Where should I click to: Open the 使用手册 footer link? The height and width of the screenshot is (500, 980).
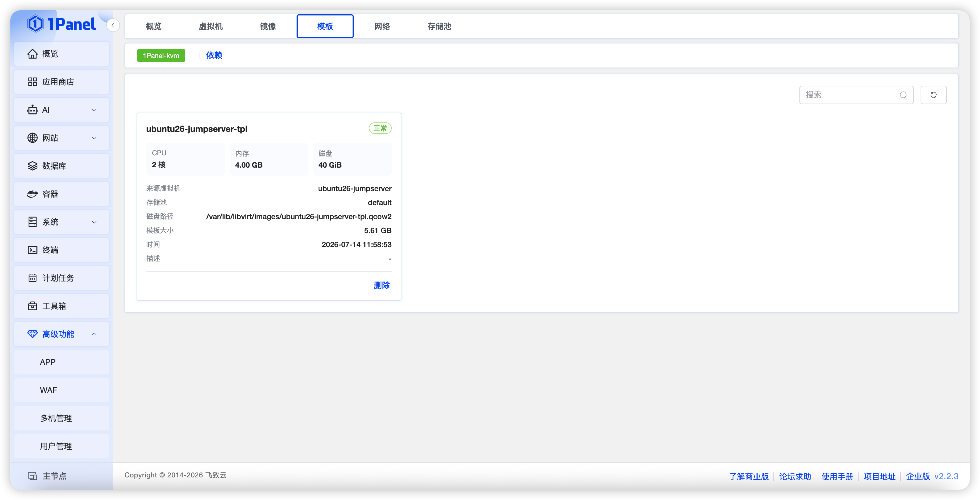(837, 476)
